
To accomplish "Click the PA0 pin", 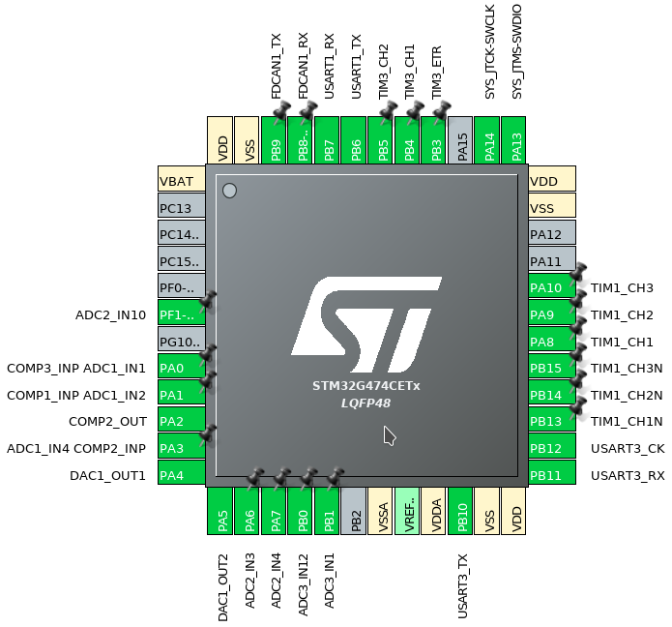I will tap(182, 367).
